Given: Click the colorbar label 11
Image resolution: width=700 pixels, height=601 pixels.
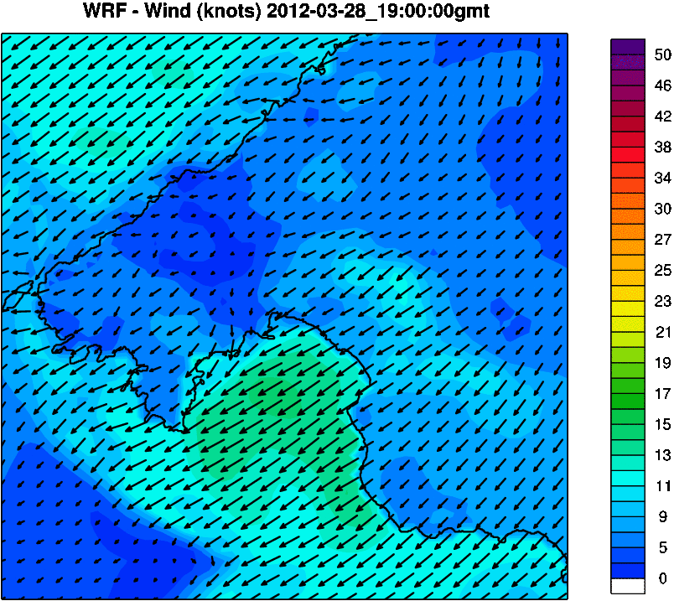Looking at the screenshot, I should [x=663, y=486].
